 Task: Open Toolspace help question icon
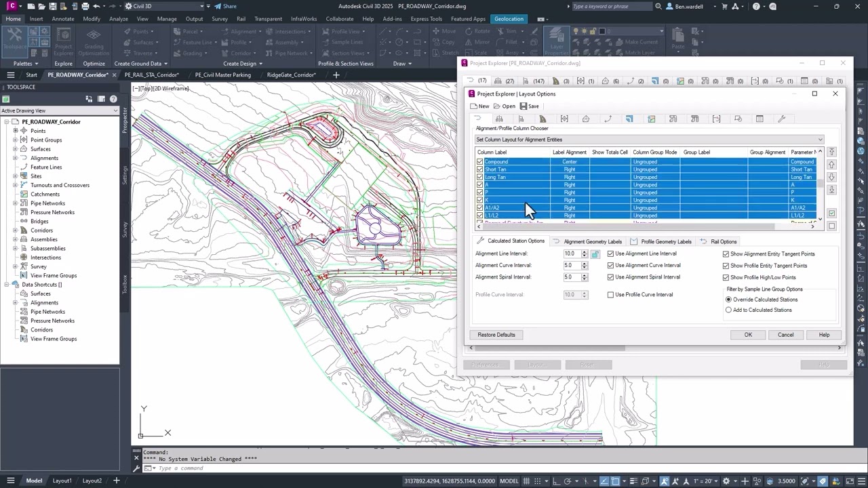pos(113,99)
